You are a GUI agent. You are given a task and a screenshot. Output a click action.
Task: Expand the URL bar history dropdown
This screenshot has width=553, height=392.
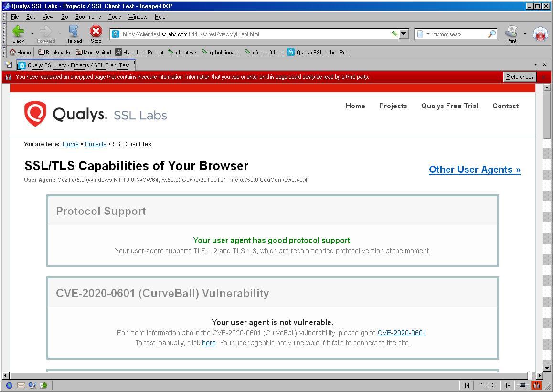click(404, 34)
